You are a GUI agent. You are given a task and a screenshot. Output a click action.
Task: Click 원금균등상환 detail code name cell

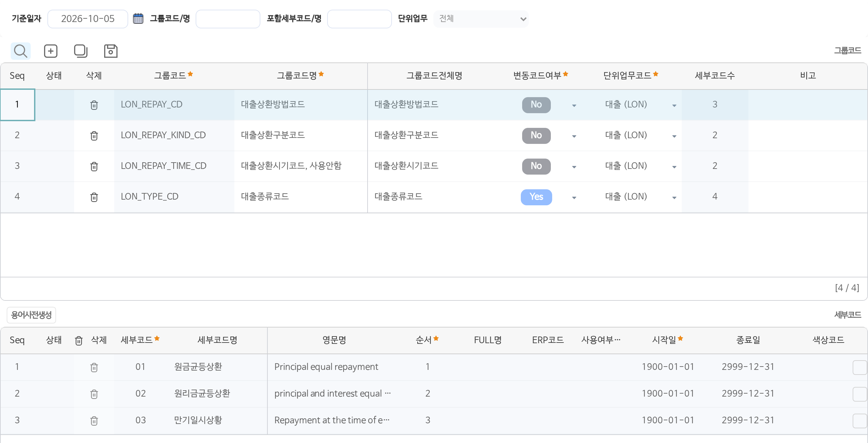pyautogui.click(x=217, y=367)
